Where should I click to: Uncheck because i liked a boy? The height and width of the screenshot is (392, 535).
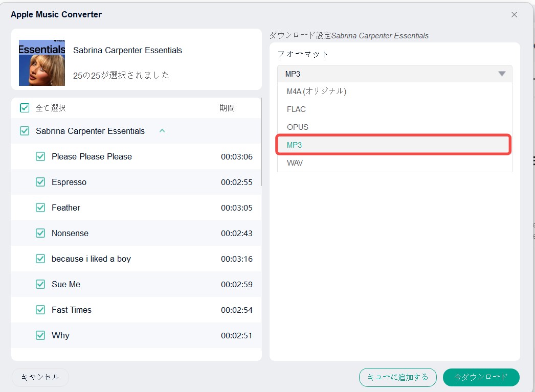coord(40,259)
